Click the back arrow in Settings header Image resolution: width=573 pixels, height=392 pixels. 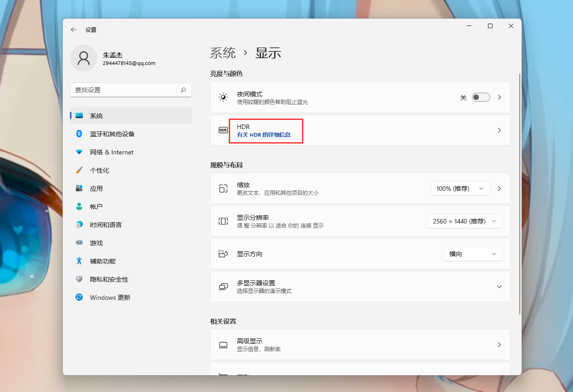point(74,30)
